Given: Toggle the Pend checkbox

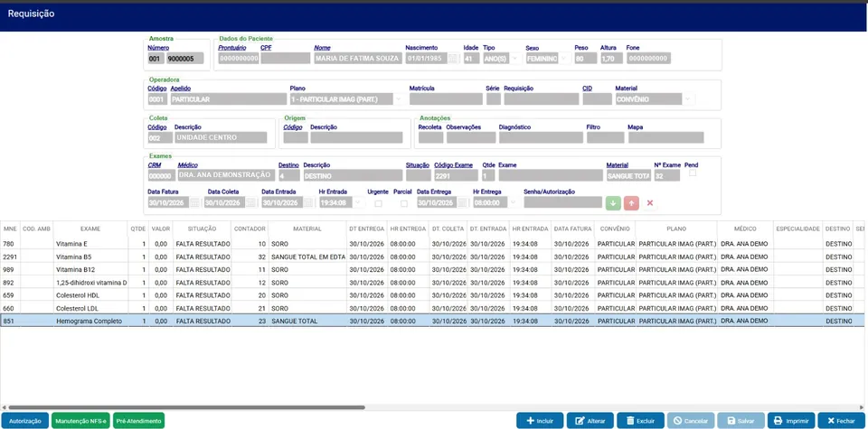Looking at the screenshot, I should pyautogui.click(x=692, y=173).
